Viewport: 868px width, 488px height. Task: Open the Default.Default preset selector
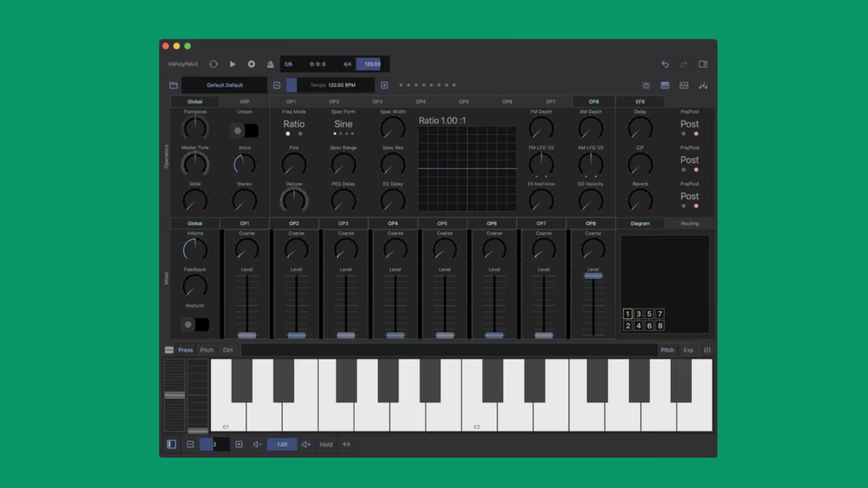point(225,85)
